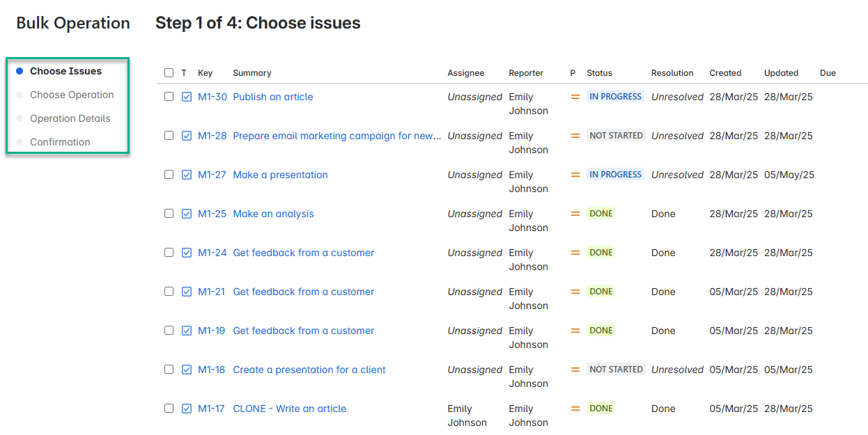Click the task type icon next to M1-27
Viewport: 868px width, 435px height.
pyautogui.click(x=187, y=175)
